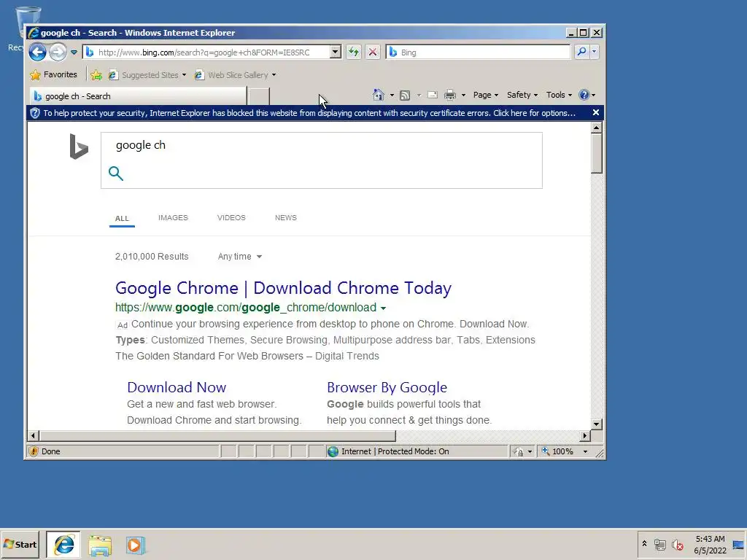This screenshot has width=747, height=560.
Task: Stop loading with red X icon
Action: 373,52
